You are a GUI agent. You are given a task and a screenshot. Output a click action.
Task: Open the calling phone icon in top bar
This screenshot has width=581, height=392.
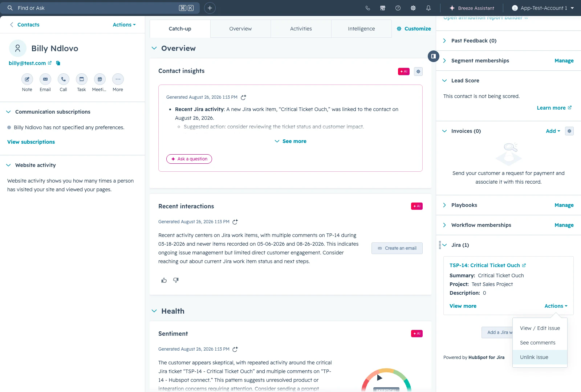point(367,8)
